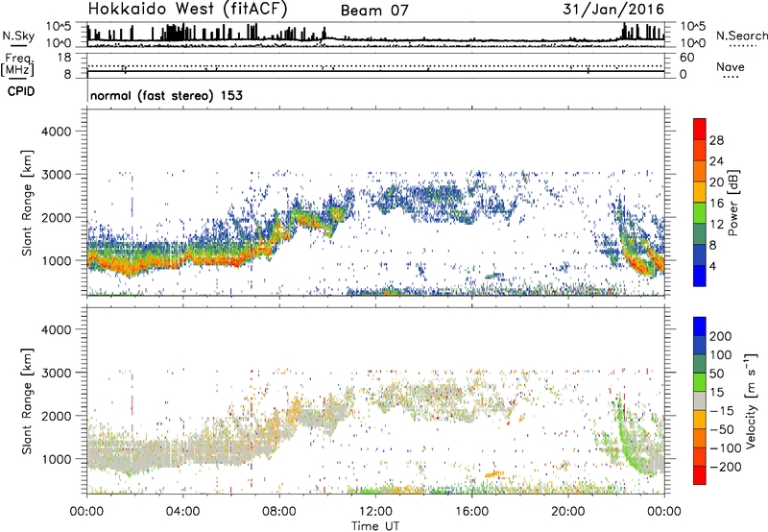Click the '100' velocity colorbar label
Image resolution: width=768 pixels, height=532 pixels.
pyautogui.click(x=721, y=355)
